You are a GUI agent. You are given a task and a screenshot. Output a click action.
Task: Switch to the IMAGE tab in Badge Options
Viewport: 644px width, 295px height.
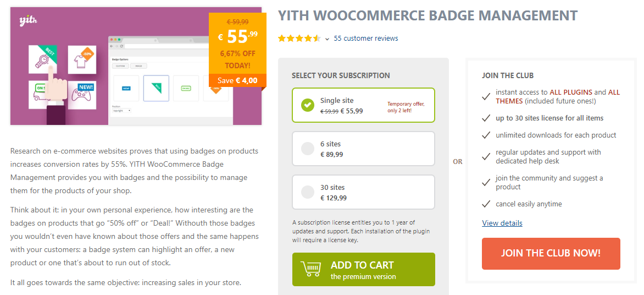[x=138, y=66]
